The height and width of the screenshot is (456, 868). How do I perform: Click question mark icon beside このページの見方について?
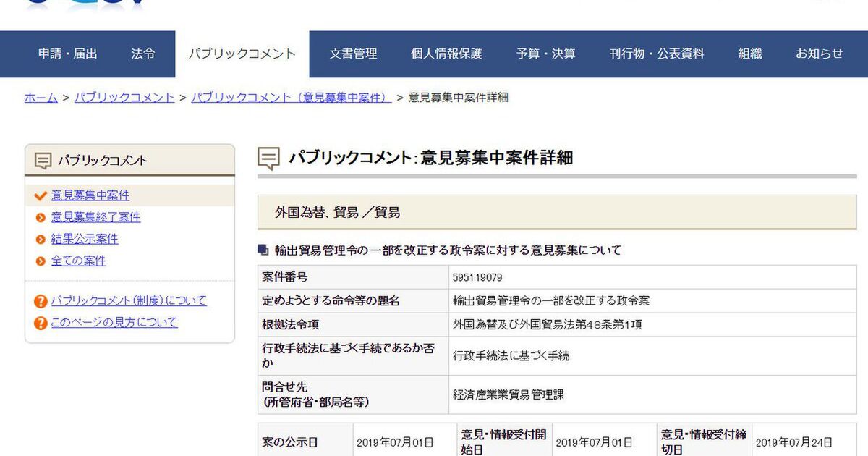tap(41, 323)
